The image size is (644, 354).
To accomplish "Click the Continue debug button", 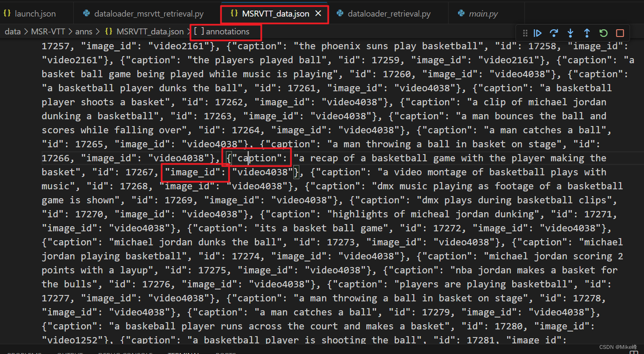I will click(x=538, y=33).
